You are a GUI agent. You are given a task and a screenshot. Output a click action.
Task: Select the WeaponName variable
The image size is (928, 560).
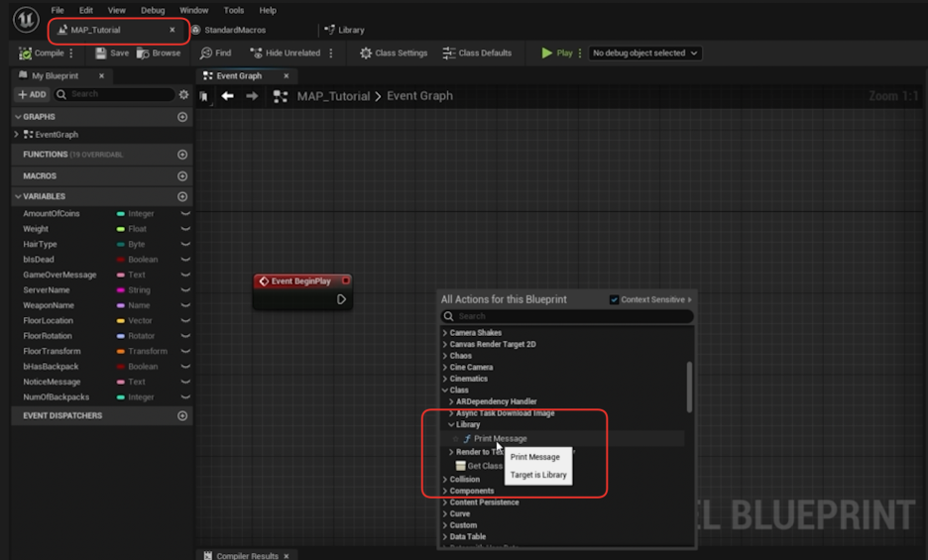(49, 305)
